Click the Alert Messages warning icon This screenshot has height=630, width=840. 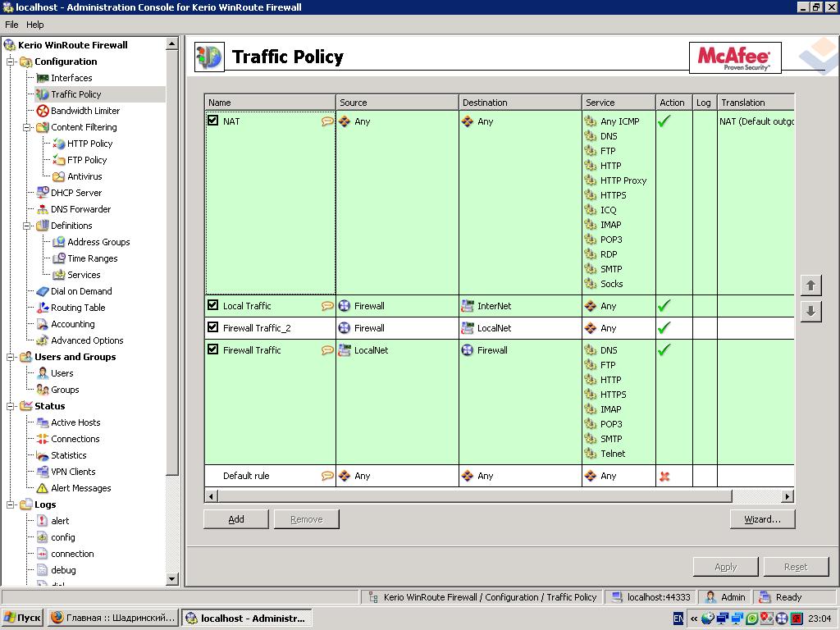pos(43,488)
